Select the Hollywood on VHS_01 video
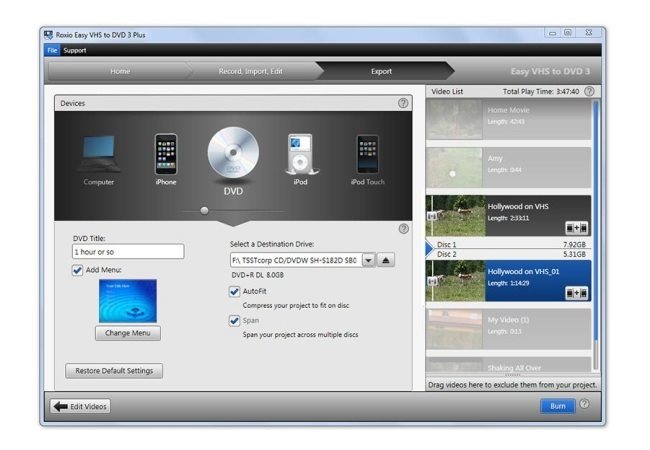The width and height of the screenshot is (650, 450). point(509,281)
